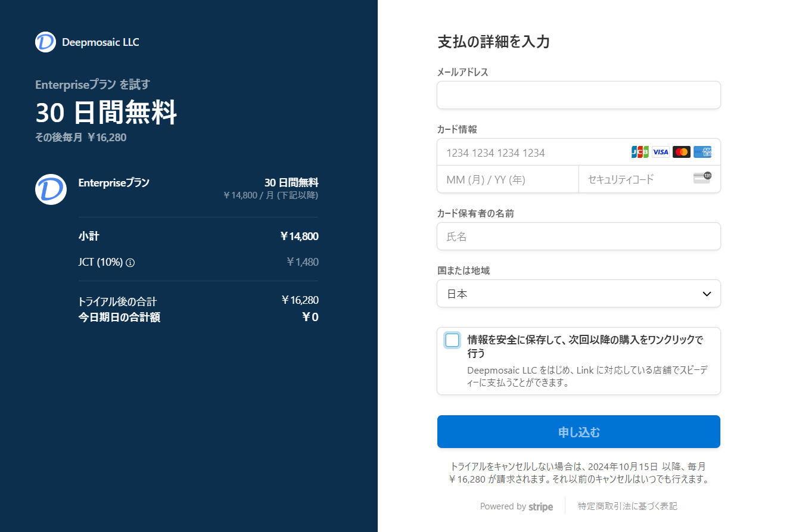Click the その後毎月 ￥16,280 text
The width and height of the screenshot is (793, 532).
(x=81, y=138)
